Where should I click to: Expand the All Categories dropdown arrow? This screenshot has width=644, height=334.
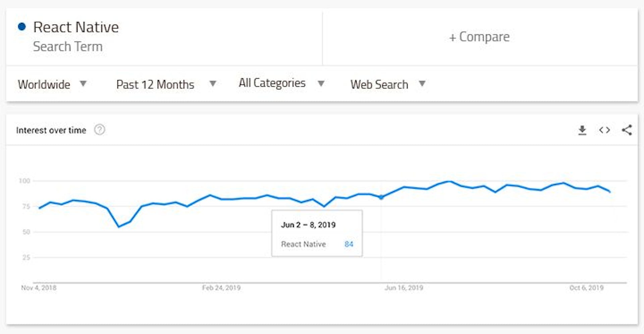(321, 84)
